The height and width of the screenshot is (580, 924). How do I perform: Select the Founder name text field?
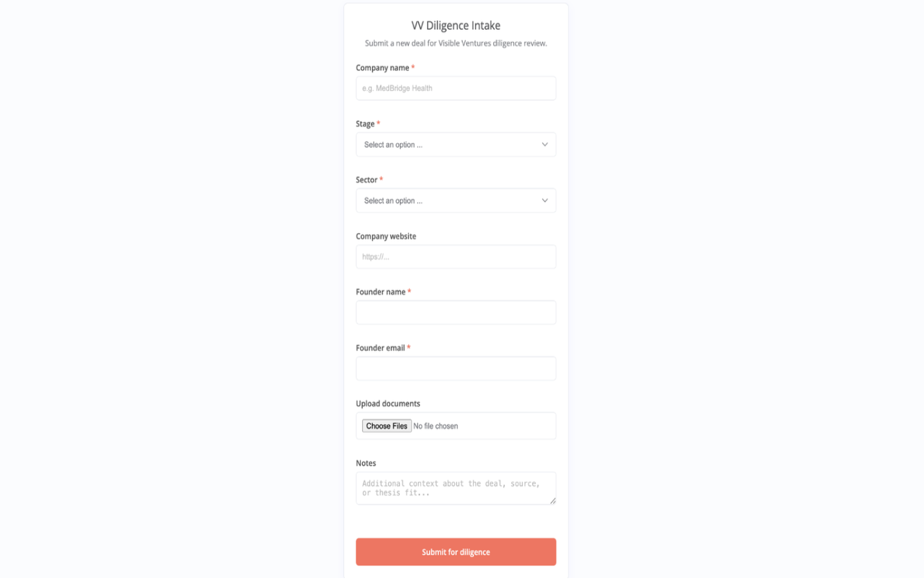[x=455, y=312]
